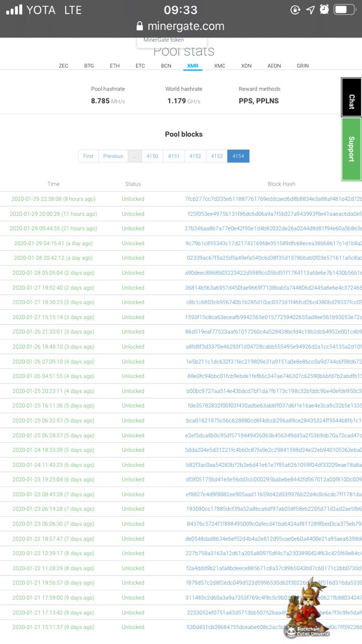Select the AEON coin tab
The width and height of the screenshot is (362, 644).
click(274, 66)
